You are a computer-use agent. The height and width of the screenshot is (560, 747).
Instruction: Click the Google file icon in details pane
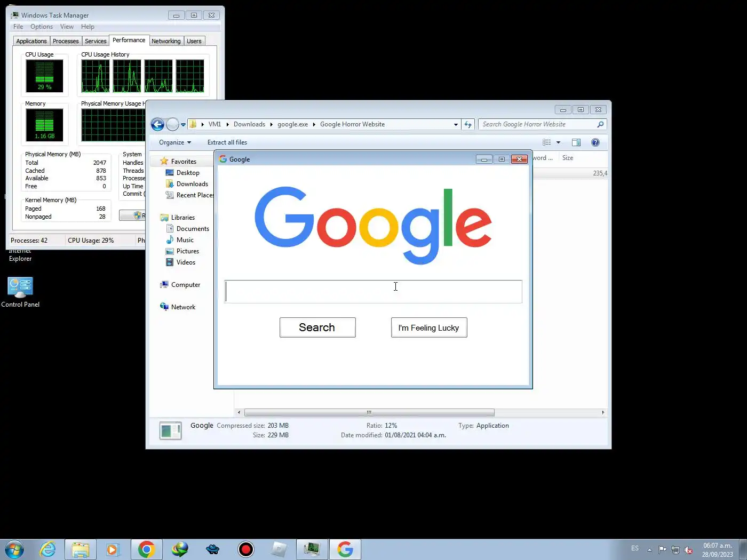point(171,431)
